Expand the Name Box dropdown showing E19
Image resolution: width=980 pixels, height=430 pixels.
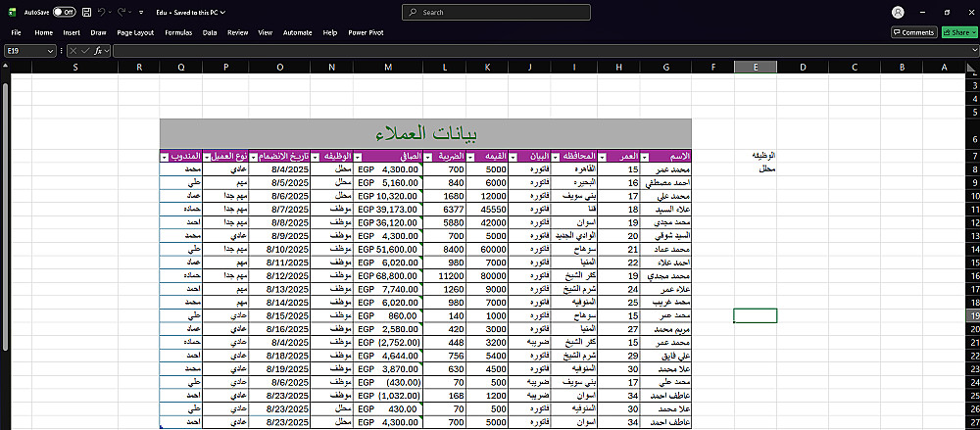(51, 51)
